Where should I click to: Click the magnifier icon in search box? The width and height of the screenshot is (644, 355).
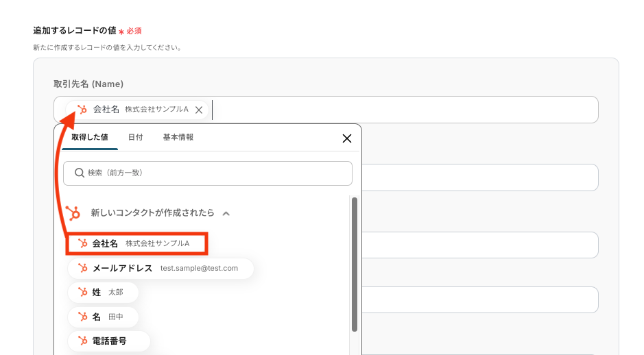pos(79,173)
